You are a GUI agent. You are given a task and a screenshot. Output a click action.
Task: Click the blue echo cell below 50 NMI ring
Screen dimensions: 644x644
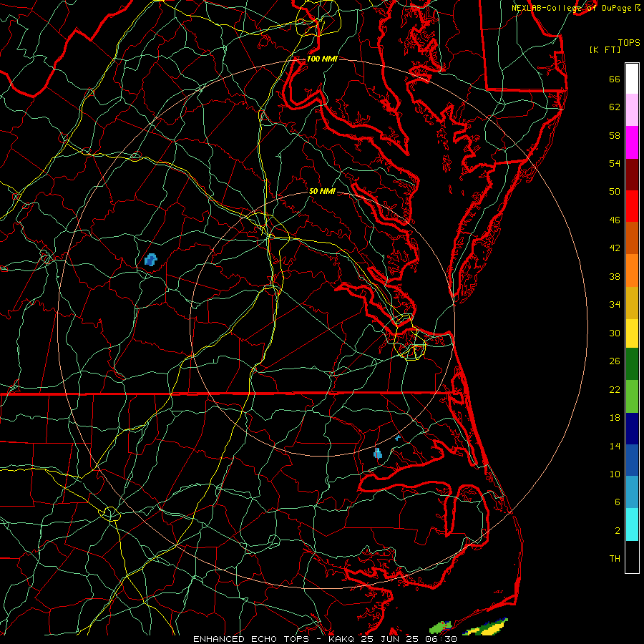click(377, 454)
